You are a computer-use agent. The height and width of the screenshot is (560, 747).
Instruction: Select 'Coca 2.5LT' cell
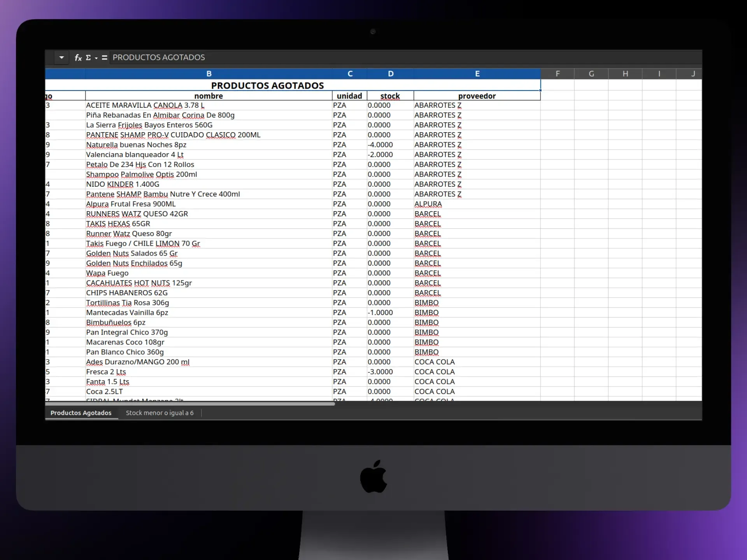coord(209,392)
